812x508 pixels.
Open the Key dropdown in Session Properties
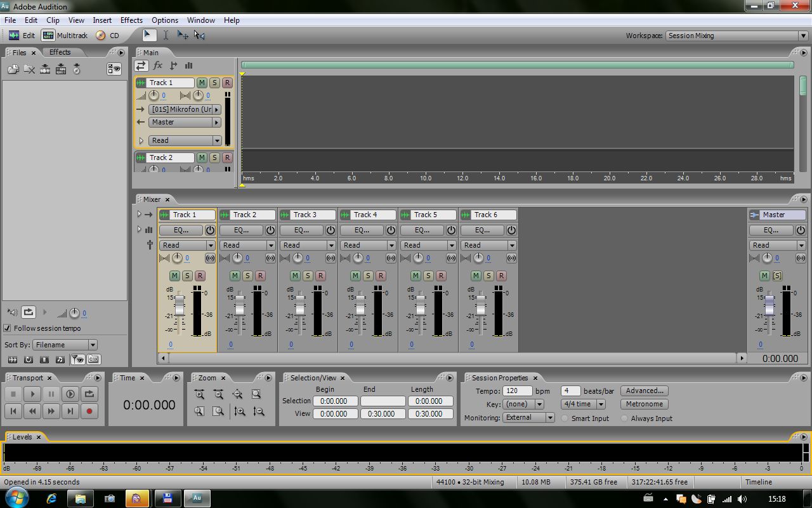[x=523, y=404]
